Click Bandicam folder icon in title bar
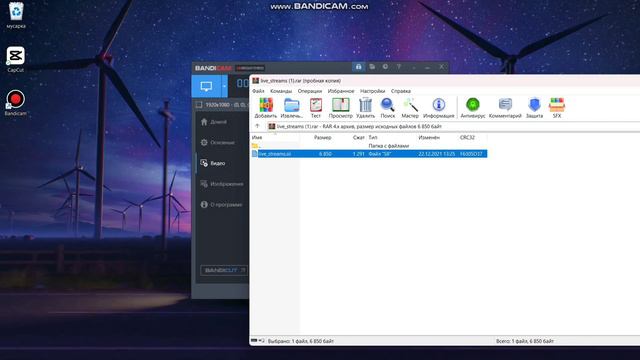This screenshot has width=640, height=360. click(372, 67)
